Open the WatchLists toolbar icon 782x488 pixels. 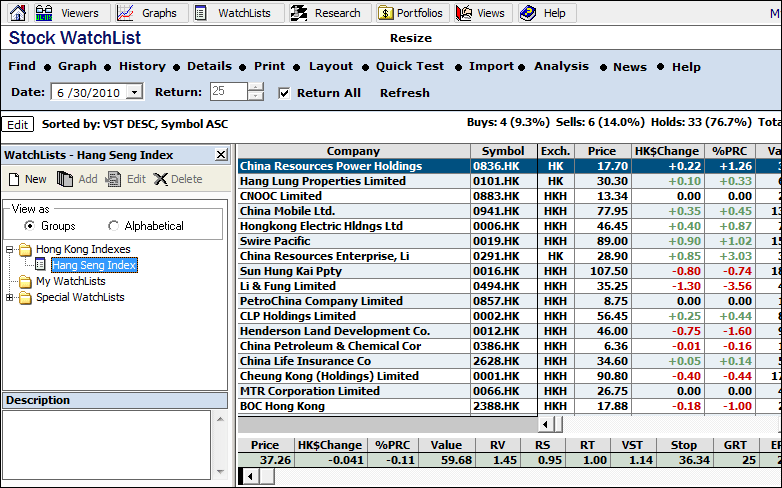[x=202, y=13]
